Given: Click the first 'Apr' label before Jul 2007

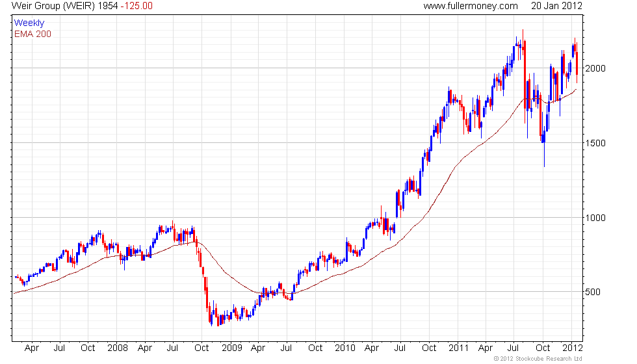Looking at the screenshot, I should point(32,348).
